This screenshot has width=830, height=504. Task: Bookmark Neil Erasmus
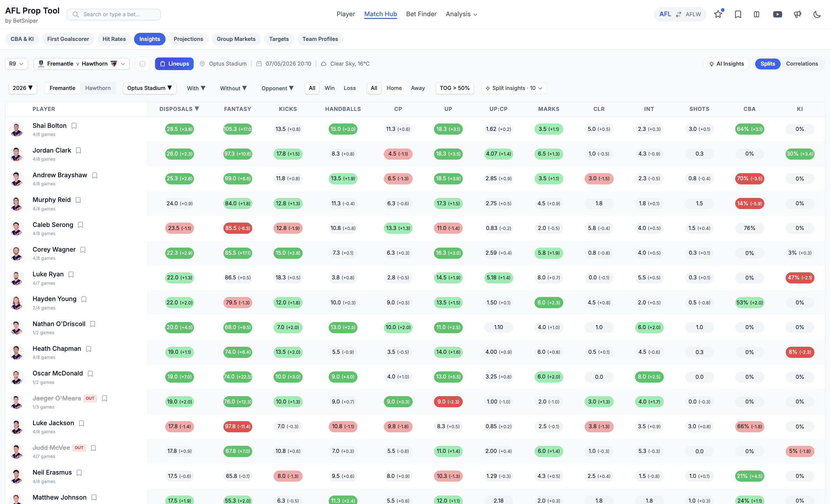point(79,473)
